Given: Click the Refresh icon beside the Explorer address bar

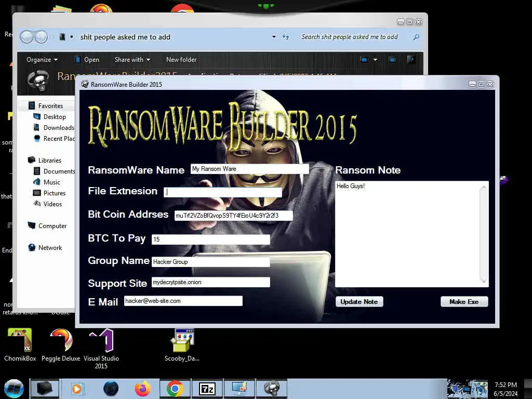Looking at the screenshot, I should click(x=286, y=37).
